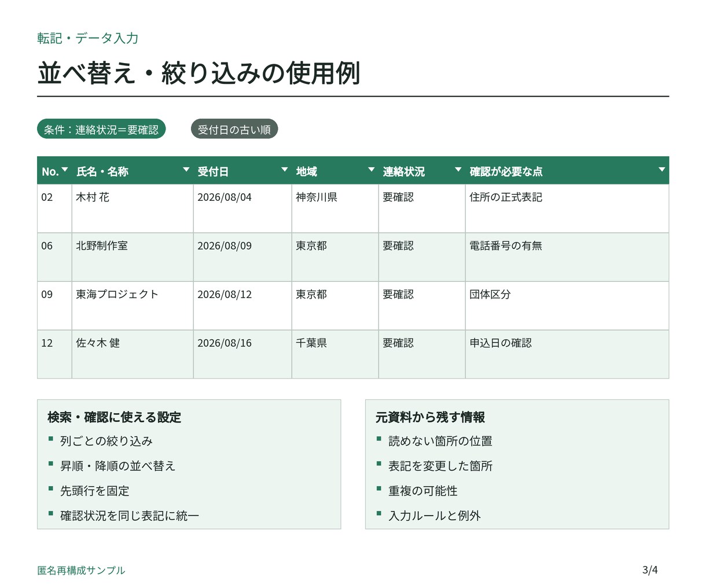This screenshot has height=588, width=706.
Task: Select row number 09 cell
Action: [x=54, y=306]
